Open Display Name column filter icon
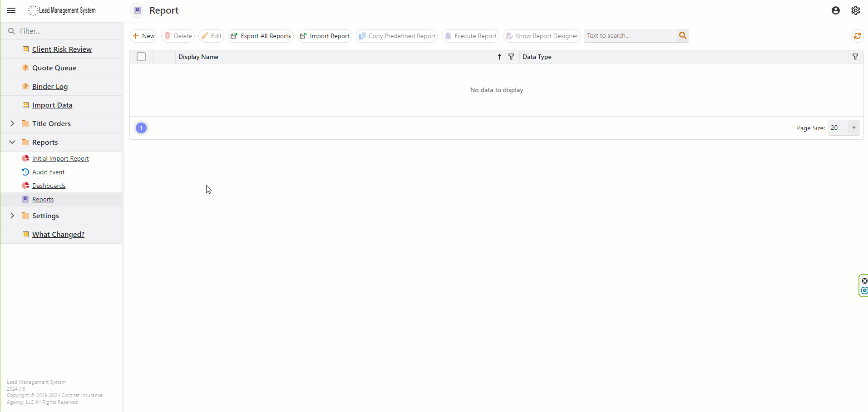868x412 pixels. [511, 57]
